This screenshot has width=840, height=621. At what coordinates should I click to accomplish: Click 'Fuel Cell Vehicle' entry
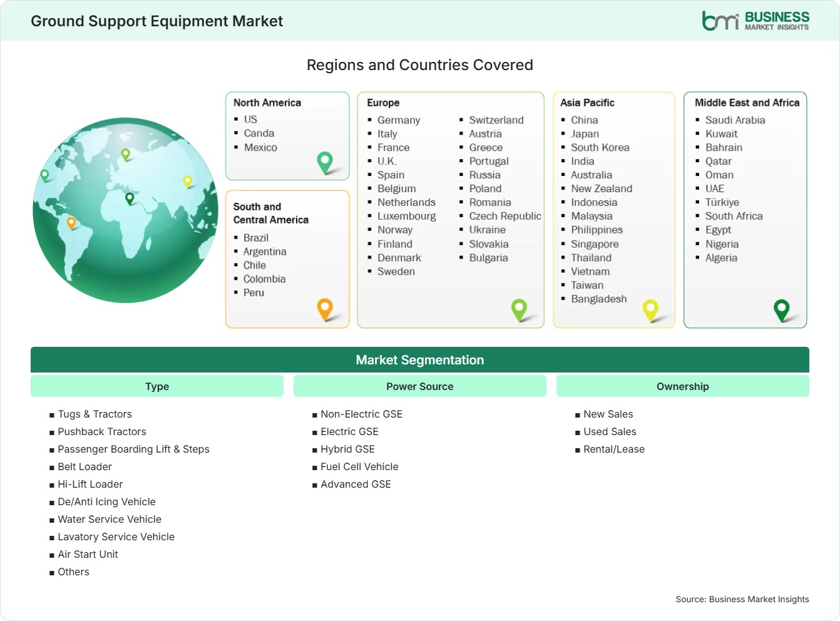point(359,467)
